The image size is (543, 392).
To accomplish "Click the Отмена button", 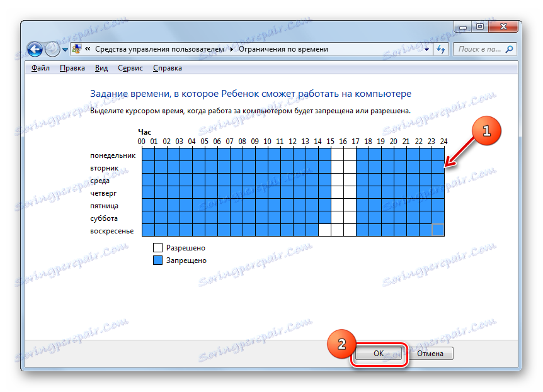I will (430, 353).
